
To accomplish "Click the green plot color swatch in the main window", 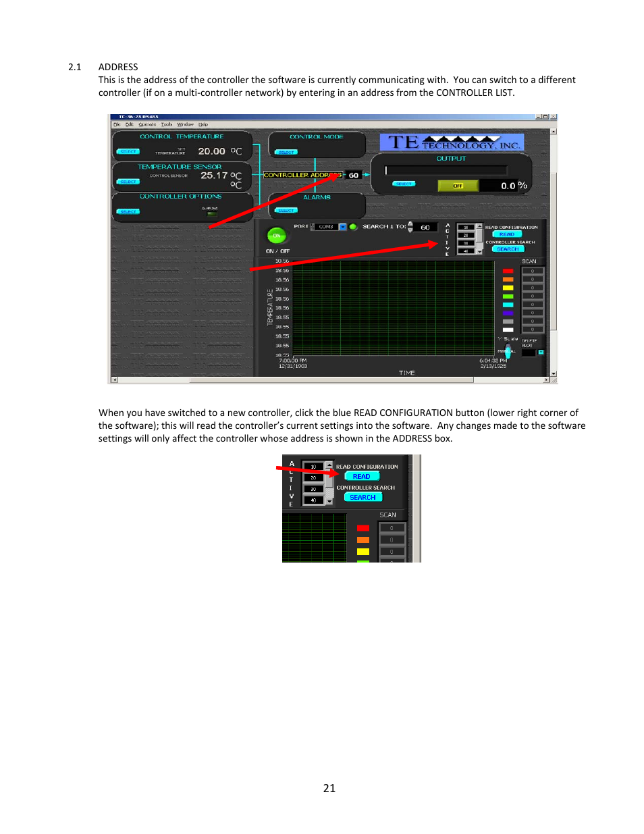I will tap(508, 296).
